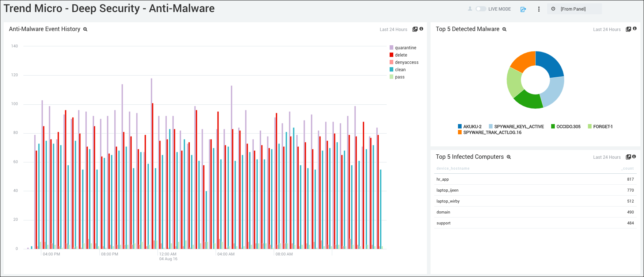Open the three-dot more options menu

(x=539, y=9)
